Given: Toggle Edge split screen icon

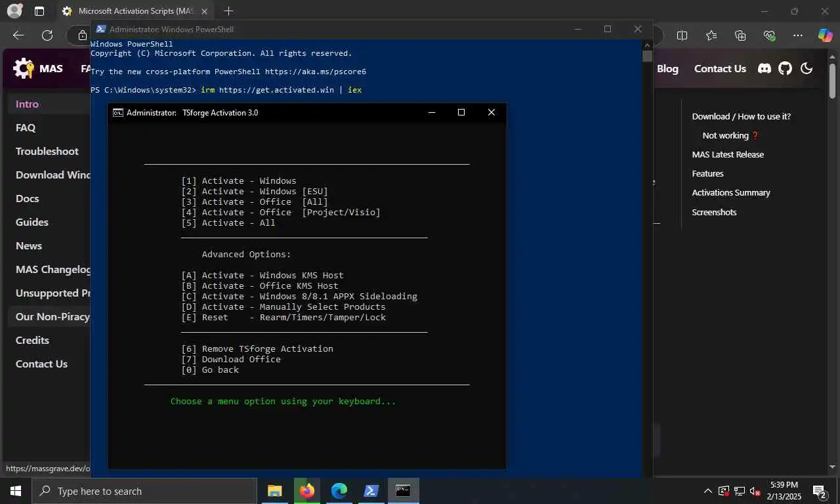Looking at the screenshot, I should pyautogui.click(x=682, y=35).
